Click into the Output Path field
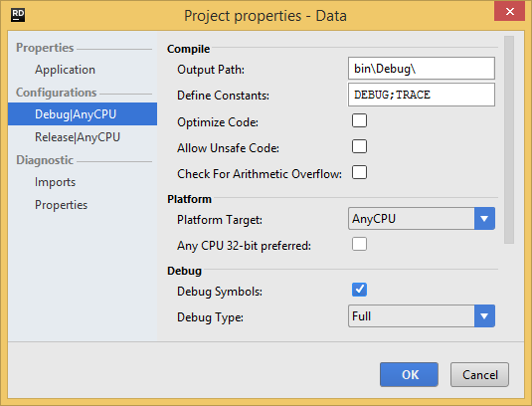 [x=422, y=69]
